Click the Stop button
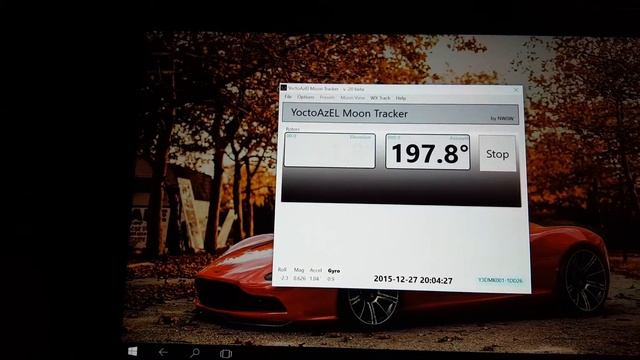Image resolution: width=640 pixels, height=360 pixels. 497,154
